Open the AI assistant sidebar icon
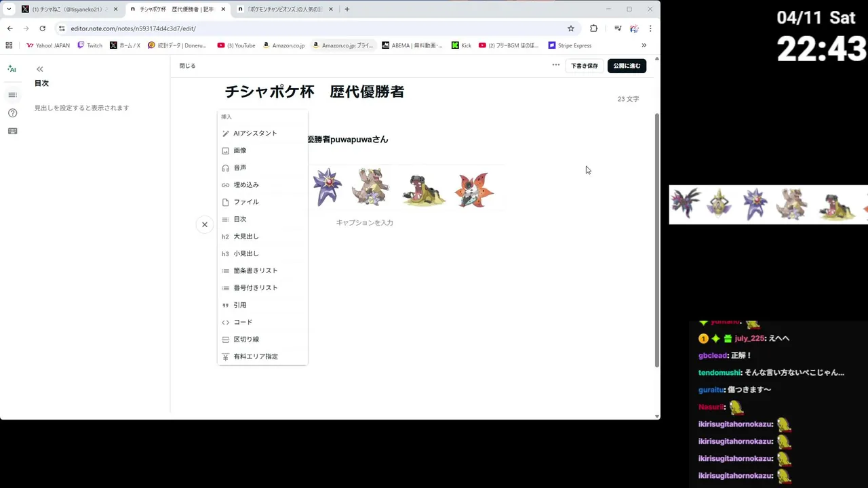Image resolution: width=868 pixels, height=488 pixels. pyautogui.click(x=12, y=69)
